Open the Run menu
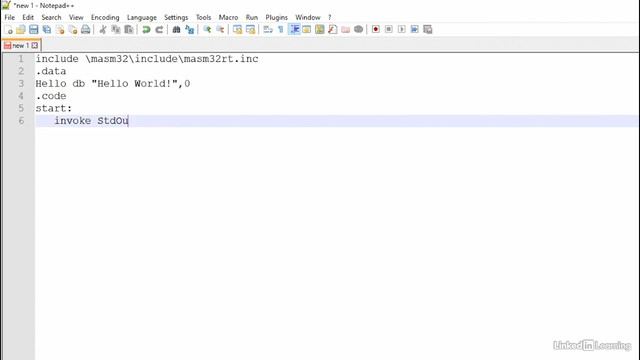Screen dimensions: 640x360 point(251,17)
